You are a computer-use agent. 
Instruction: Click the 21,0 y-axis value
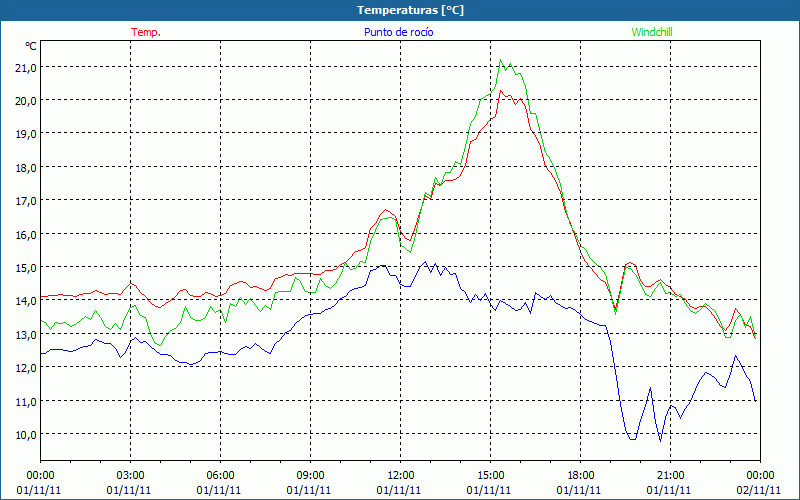(x=26, y=67)
